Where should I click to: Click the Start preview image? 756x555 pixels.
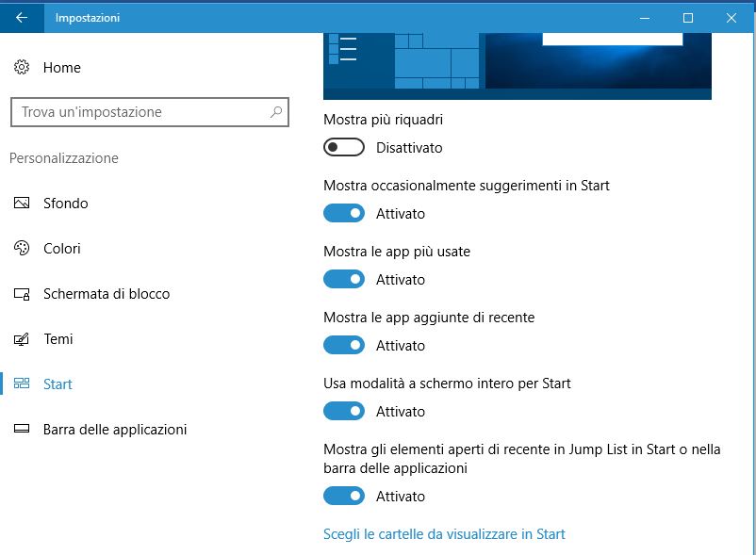coord(517,66)
